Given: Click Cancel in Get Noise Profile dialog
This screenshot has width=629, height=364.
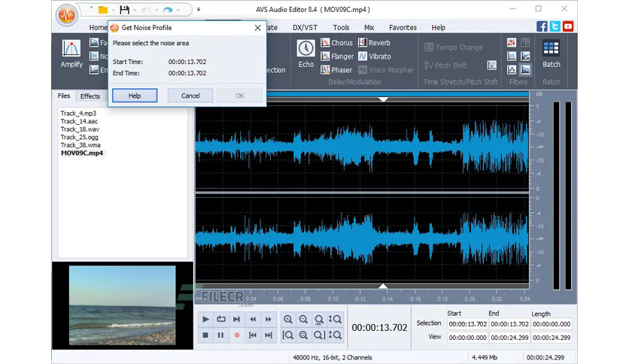Looking at the screenshot, I should pyautogui.click(x=190, y=96).
